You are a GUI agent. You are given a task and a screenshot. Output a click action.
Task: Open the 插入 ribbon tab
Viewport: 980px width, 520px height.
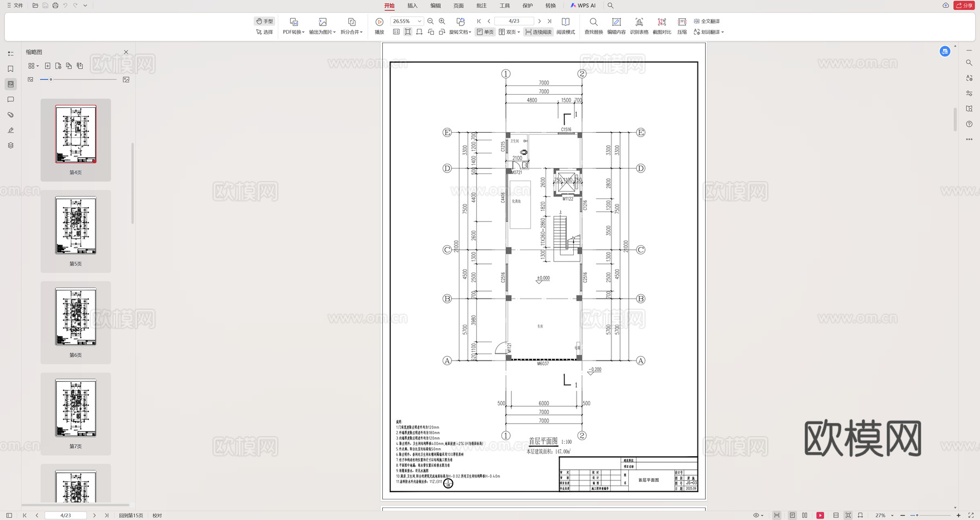(x=412, y=5)
